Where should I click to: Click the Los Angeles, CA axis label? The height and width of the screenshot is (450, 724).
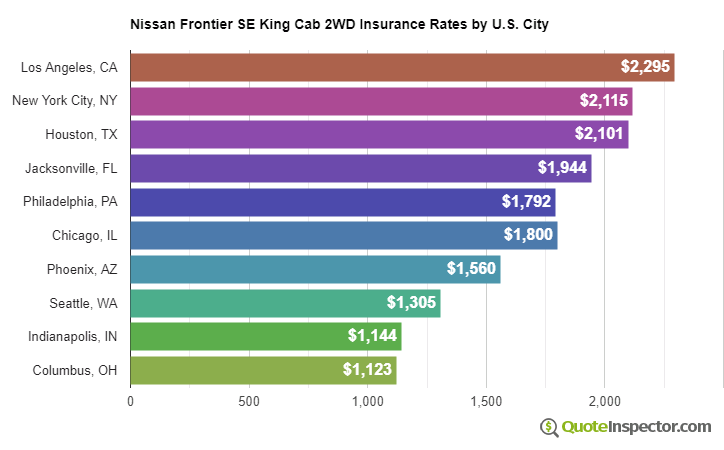69,67
